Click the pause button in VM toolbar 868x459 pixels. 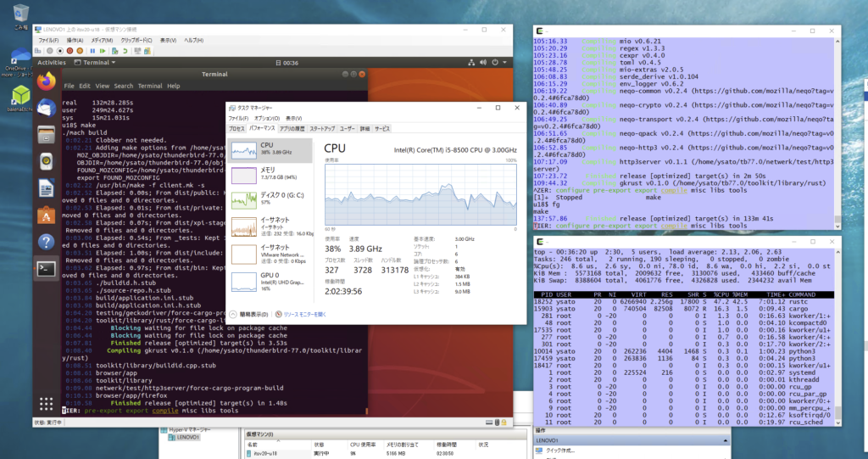click(91, 50)
